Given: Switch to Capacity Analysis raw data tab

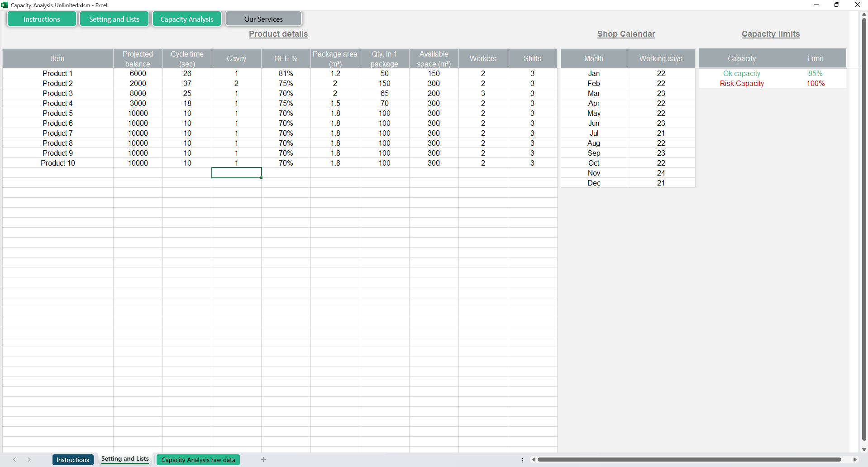Looking at the screenshot, I should 198,460.
